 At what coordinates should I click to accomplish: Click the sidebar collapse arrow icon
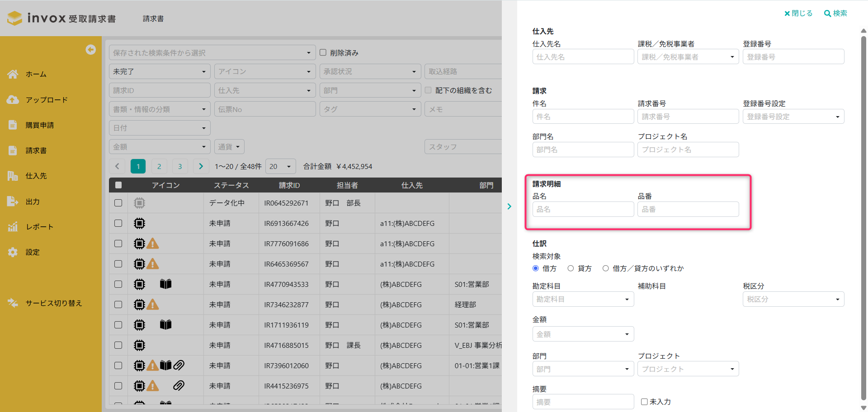pos(91,50)
